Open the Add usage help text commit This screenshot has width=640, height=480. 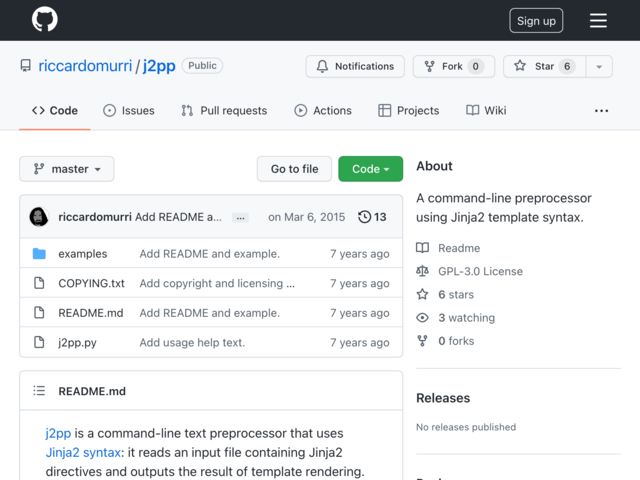point(192,342)
